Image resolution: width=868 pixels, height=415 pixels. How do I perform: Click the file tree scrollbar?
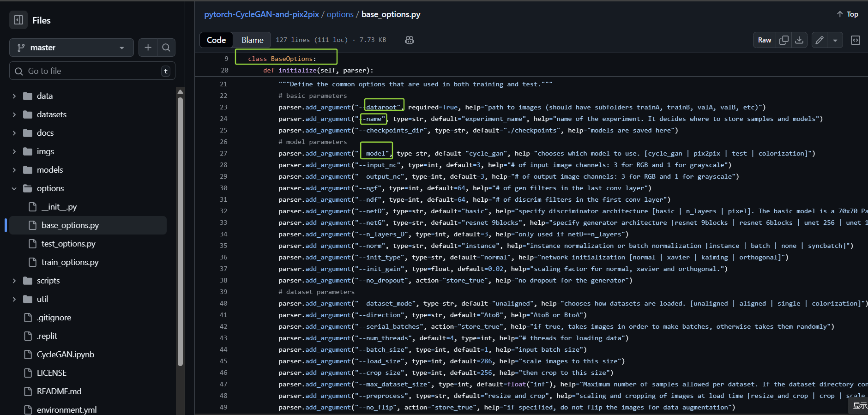pos(180,231)
